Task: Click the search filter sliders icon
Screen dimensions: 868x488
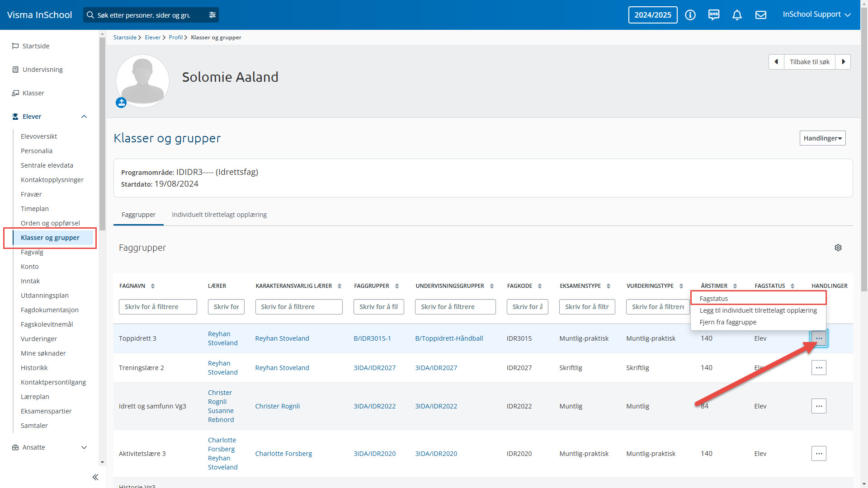Action: point(212,15)
